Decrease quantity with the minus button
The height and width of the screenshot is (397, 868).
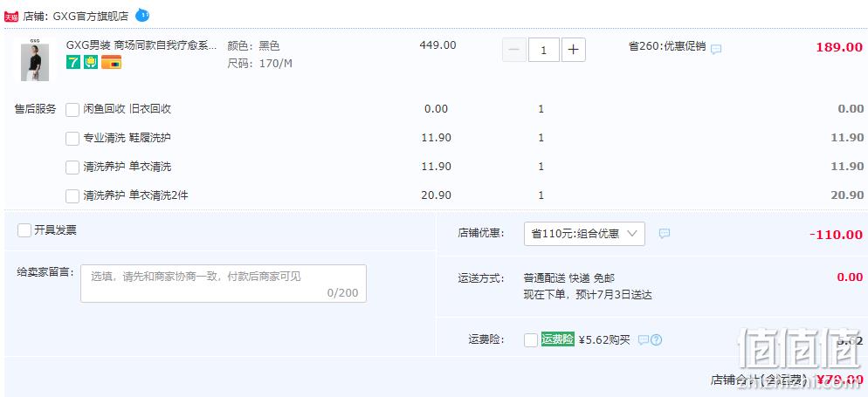point(514,50)
